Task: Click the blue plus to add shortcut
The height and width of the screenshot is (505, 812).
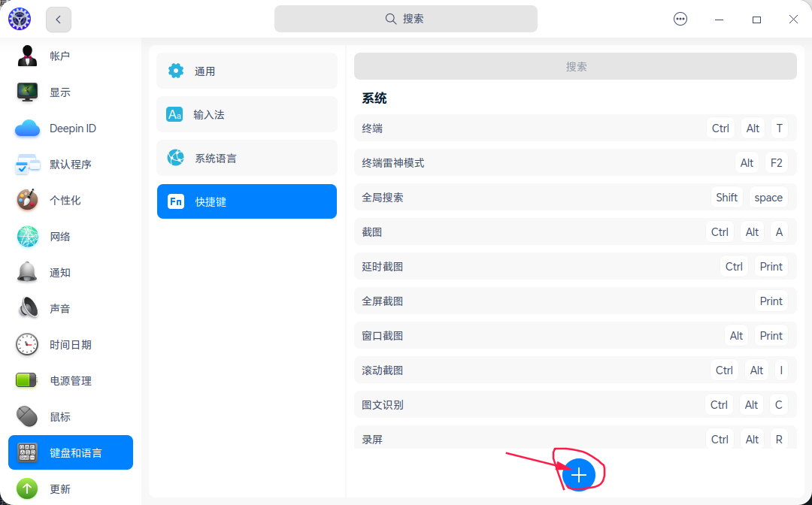Action: (x=579, y=474)
